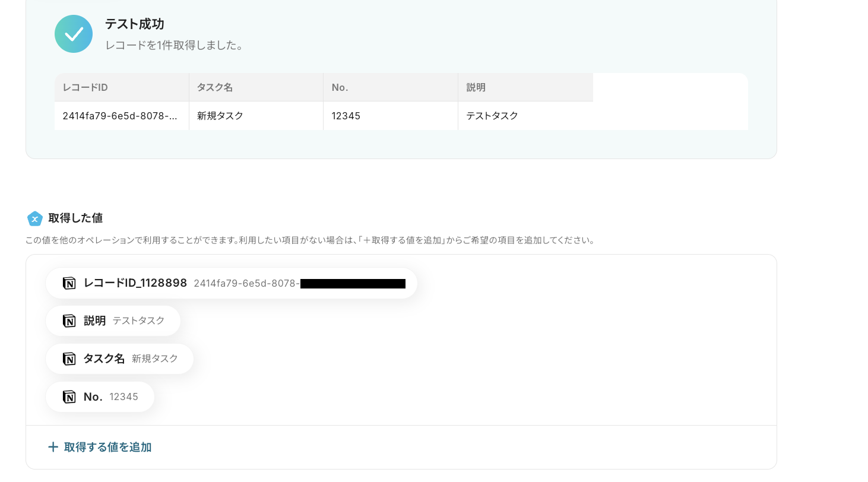Click the table cell 新規タスク
This screenshot has height=482, width=868.
point(256,116)
